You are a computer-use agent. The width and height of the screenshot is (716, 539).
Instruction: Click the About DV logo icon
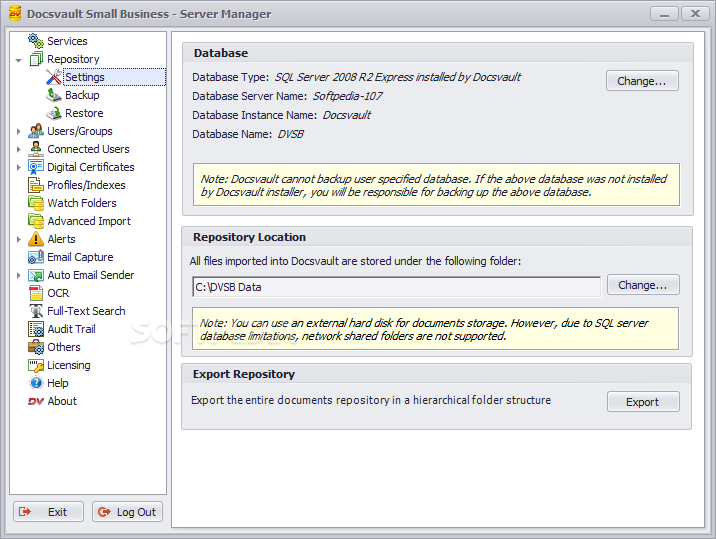[36, 402]
